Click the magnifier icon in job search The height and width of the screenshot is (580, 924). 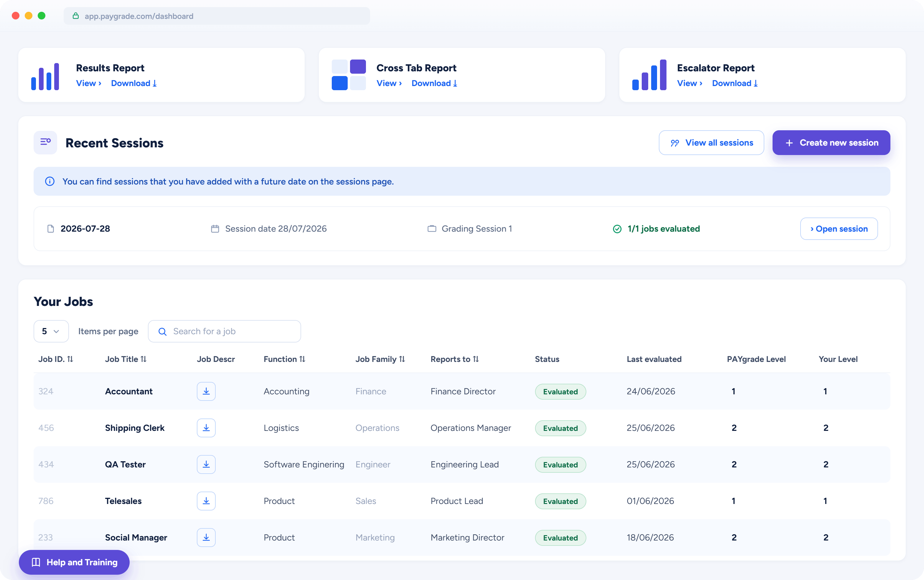tap(163, 332)
